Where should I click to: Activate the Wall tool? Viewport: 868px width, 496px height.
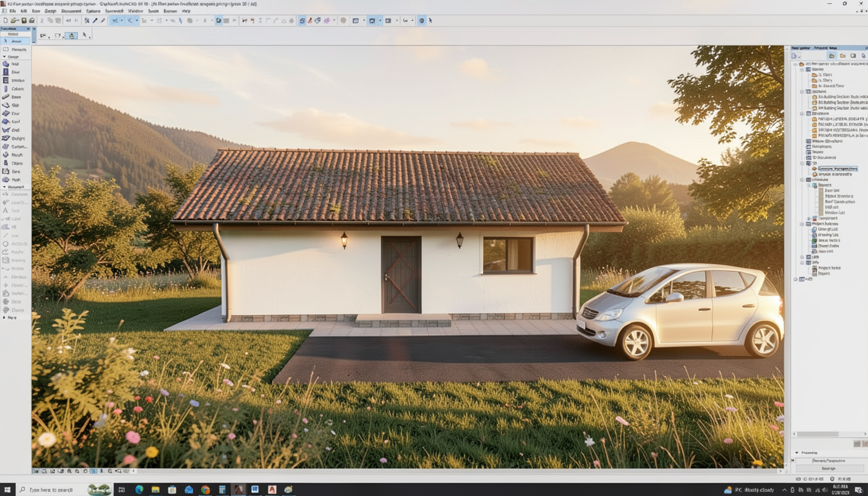point(15,65)
